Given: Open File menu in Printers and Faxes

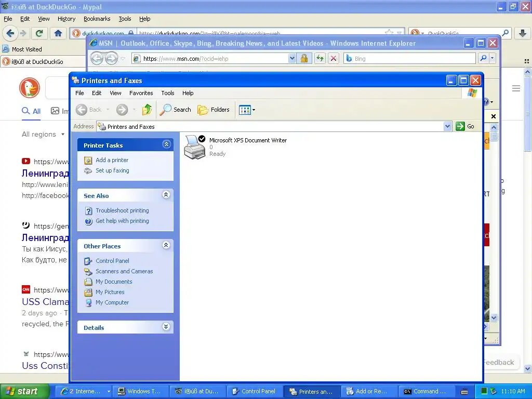Looking at the screenshot, I should point(79,93).
